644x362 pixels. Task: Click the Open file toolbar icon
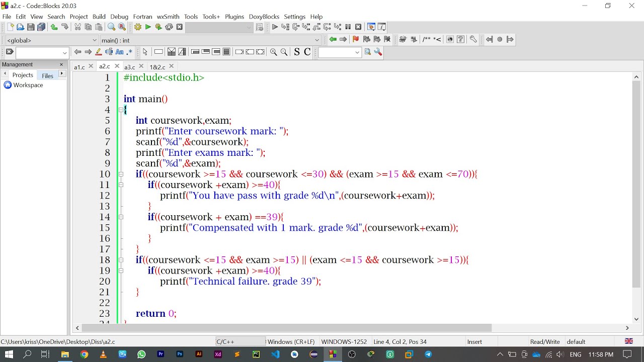click(20, 27)
